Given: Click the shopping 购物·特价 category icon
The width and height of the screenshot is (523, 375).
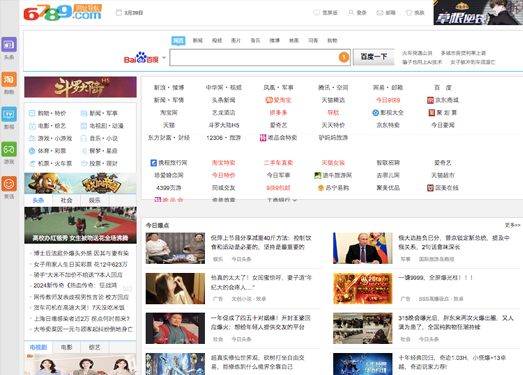Looking at the screenshot, I should [x=32, y=113].
